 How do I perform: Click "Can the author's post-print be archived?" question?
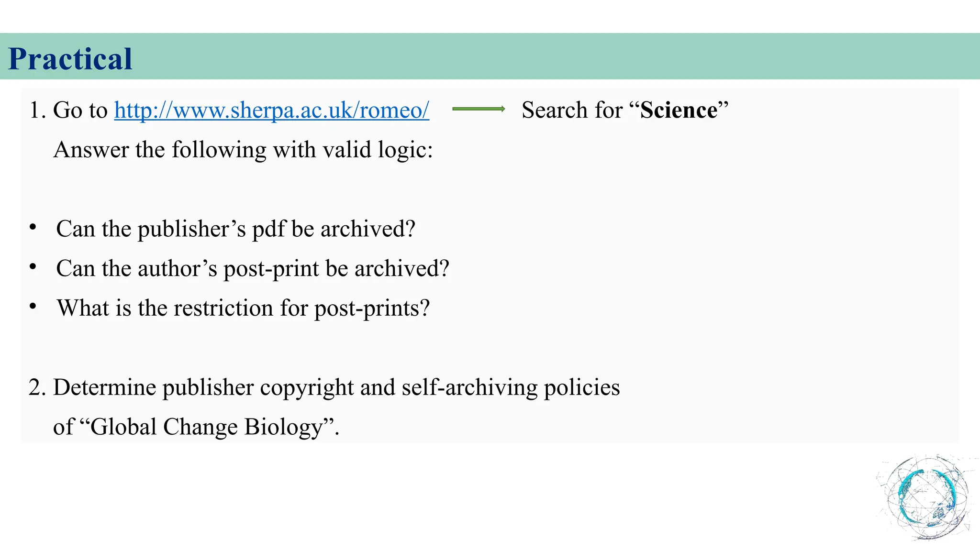point(253,269)
